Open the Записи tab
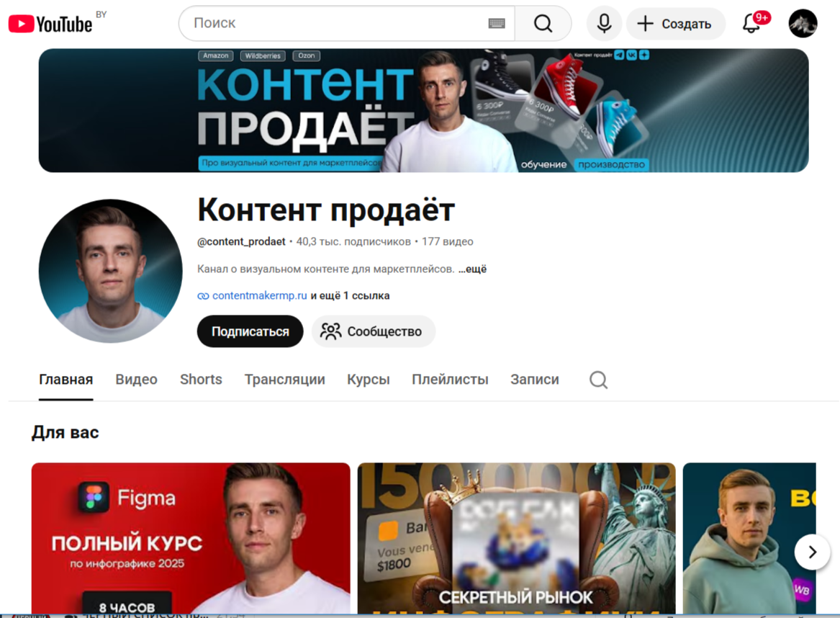 point(535,380)
